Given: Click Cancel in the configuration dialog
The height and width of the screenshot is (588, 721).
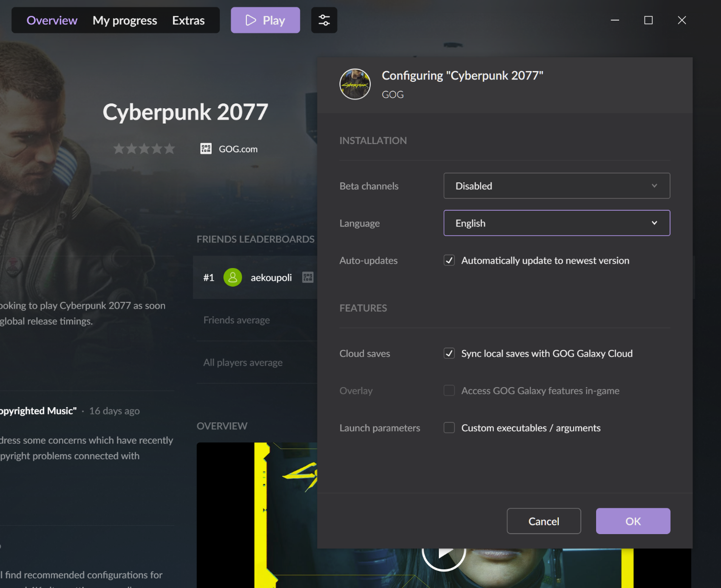Looking at the screenshot, I should (544, 521).
